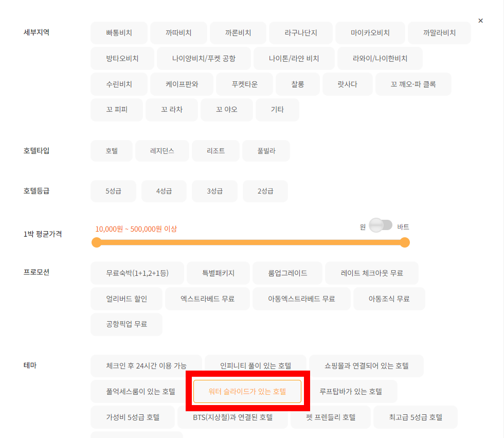Filter hotel type by 풀빌라
504x438 pixels.
tap(266, 151)
